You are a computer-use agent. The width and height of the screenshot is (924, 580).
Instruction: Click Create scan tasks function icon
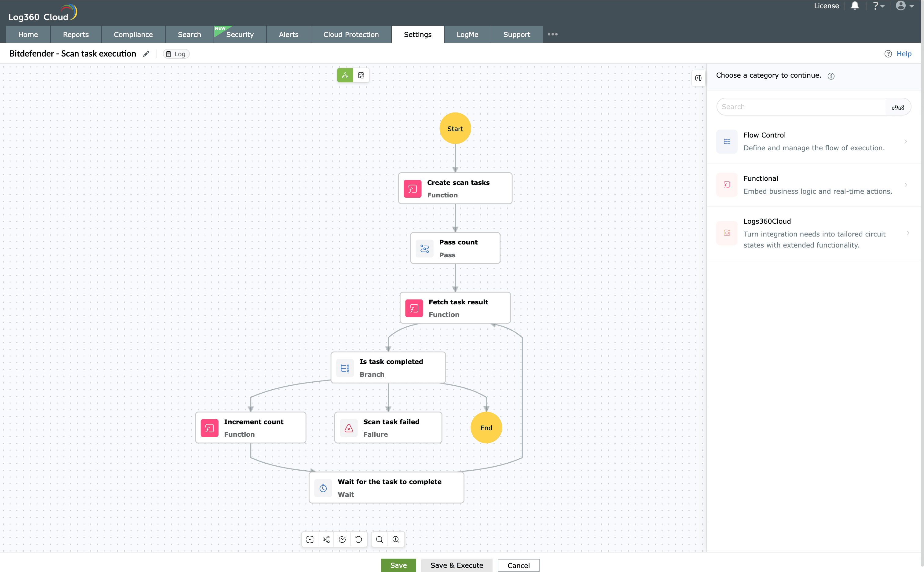(412, 189)
